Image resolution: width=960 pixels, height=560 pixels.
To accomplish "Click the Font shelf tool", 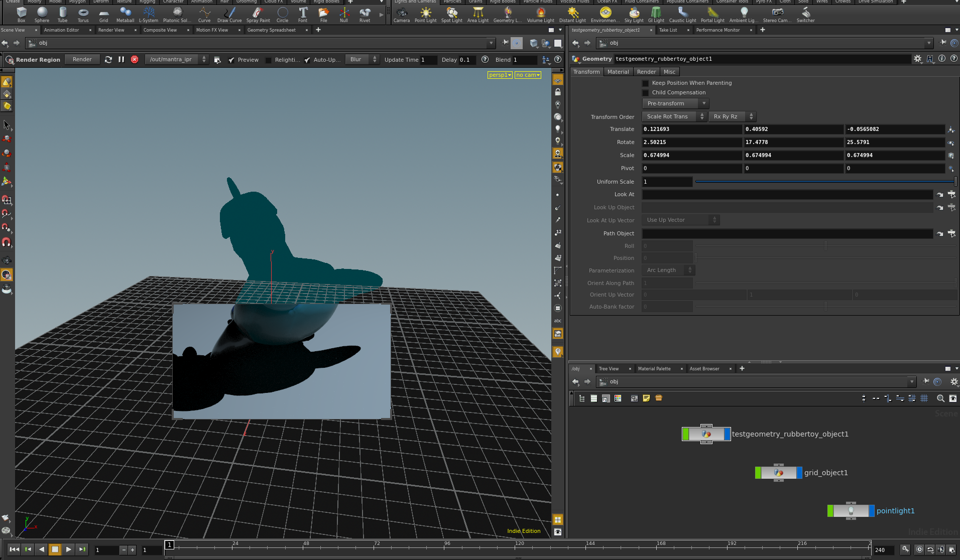I will tap(303, 15).
